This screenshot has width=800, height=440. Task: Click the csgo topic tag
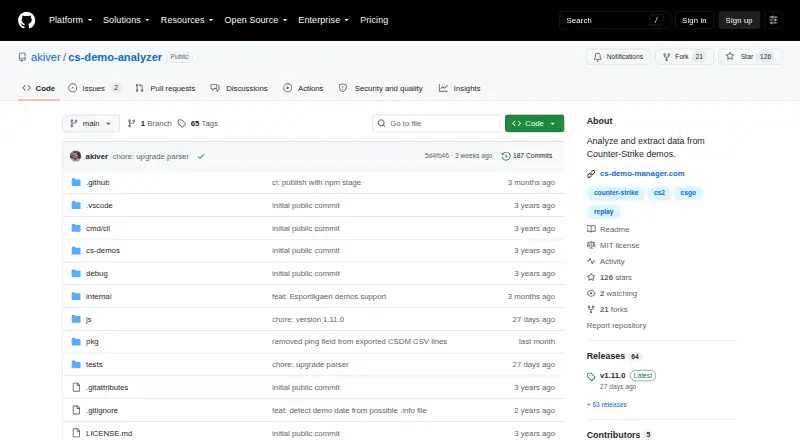(x=688, y=193)
